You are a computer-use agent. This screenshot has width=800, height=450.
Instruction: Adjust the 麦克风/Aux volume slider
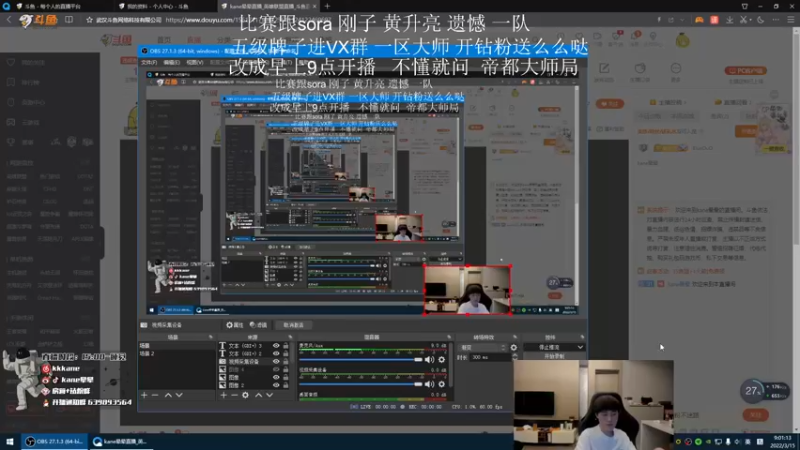361,360
